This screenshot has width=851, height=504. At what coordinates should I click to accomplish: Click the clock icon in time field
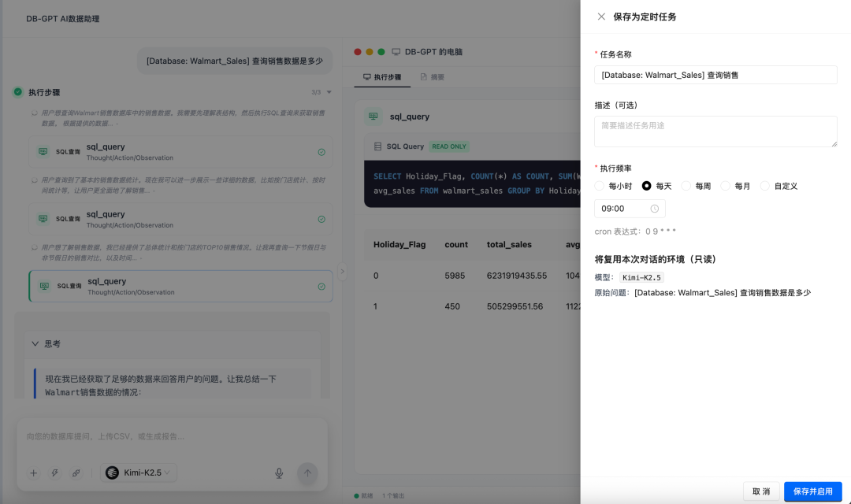point(655,209)
